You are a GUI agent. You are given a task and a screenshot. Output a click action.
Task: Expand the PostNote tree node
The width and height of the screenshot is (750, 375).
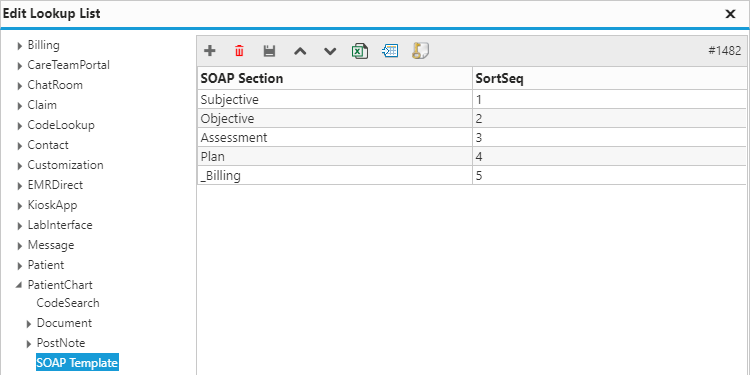(29, 344)
